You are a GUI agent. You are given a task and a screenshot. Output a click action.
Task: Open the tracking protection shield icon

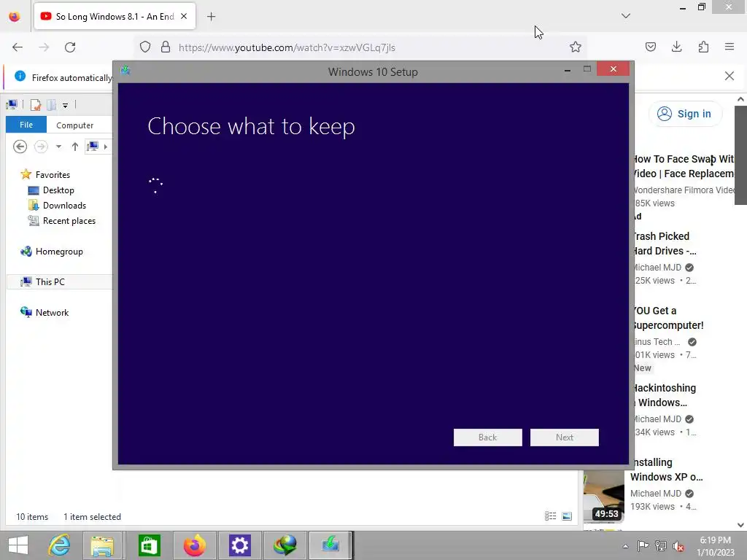[145, 47]
